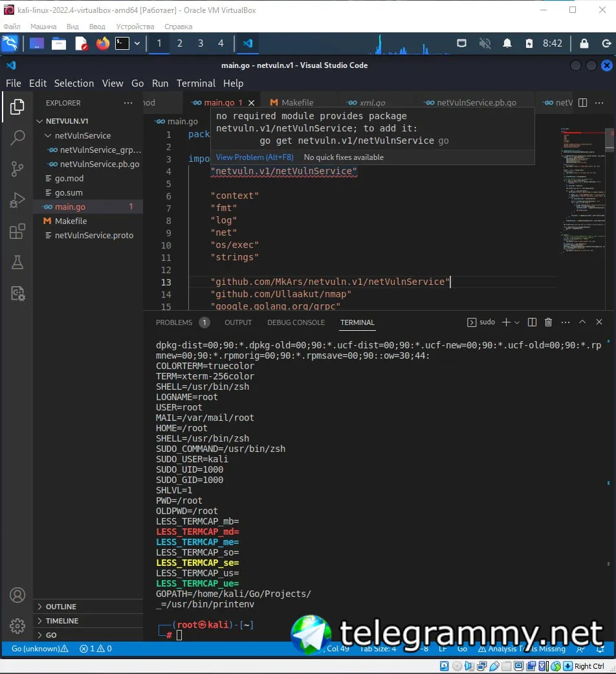The height and width of the screenshot is (674, 616).
Task: Open netVulnService.pb.go in explorer tree
Action: pos(88,164)
